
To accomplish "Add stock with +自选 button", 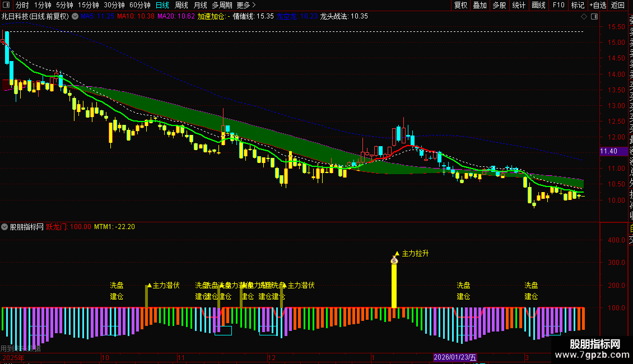I will pos(598,5).
